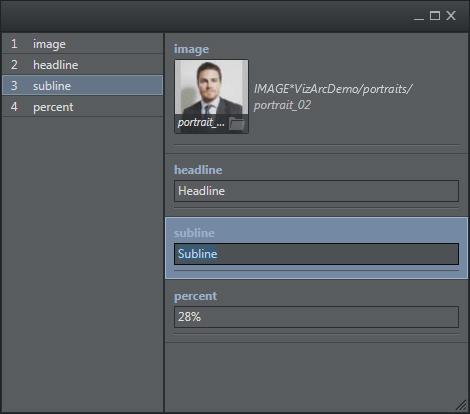The width and height of the screenshot is (470, 414).
Task: Click the blue image section label
Action: click(x=191, y=49)
